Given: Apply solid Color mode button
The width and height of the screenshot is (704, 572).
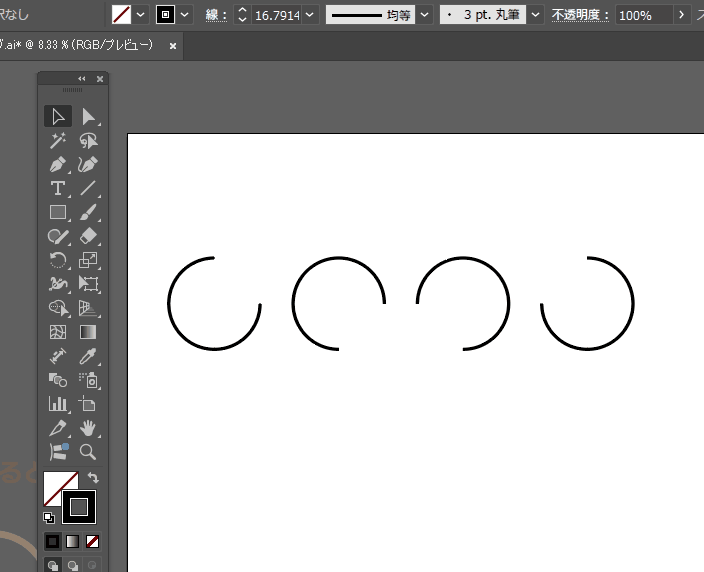Looking at the screenshot, I should click(53, 541).
